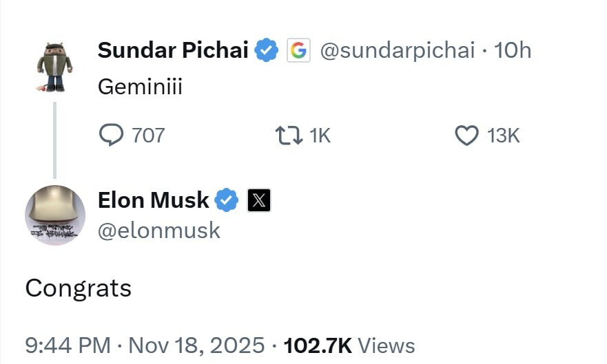This screenshot has width=607, height=364.
Task: Open the 9:44 PM Nov 18, 2025 timestamp
Action: pyautogui.click(x=145, y=345)
